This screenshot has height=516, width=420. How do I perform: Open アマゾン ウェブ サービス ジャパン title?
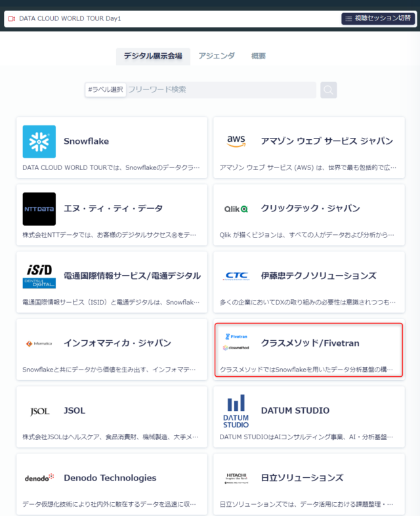pos(327,141)
